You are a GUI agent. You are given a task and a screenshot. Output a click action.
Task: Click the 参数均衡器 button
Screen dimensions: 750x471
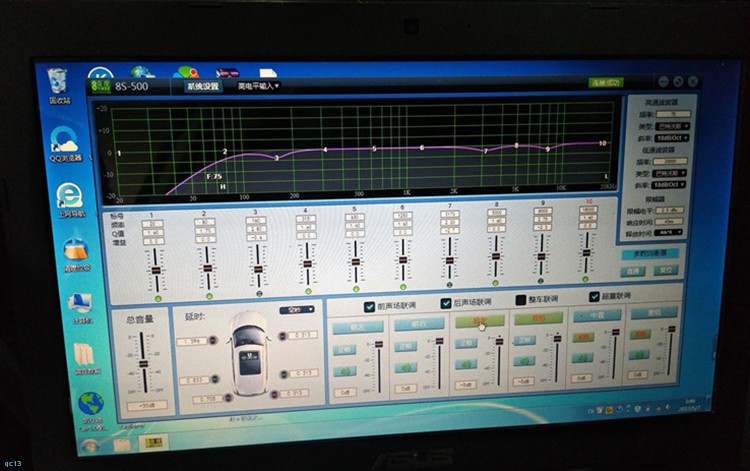pos(650,253)
